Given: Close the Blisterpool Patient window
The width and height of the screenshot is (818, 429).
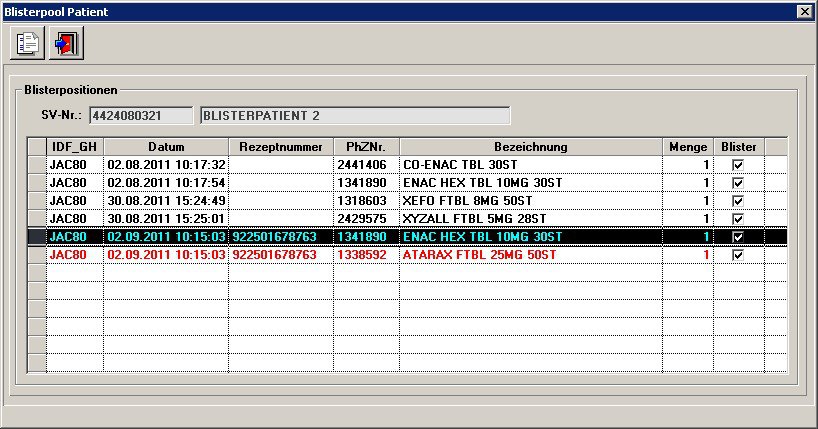Looking at the screenshot, I should [803, 11].
